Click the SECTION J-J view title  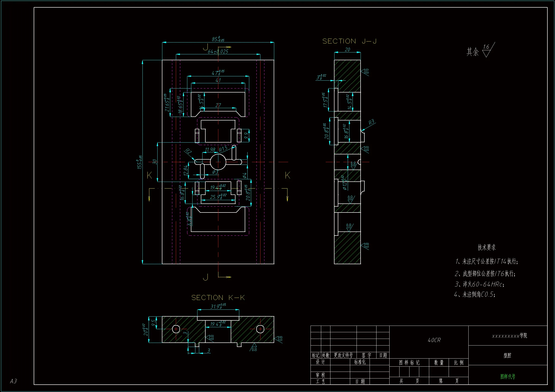(x=349, y=41)
